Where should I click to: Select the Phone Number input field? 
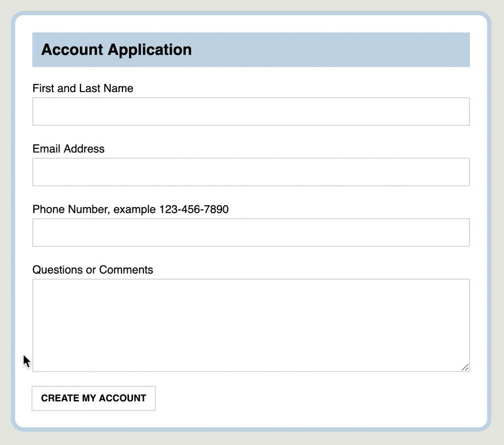[251, 232]
